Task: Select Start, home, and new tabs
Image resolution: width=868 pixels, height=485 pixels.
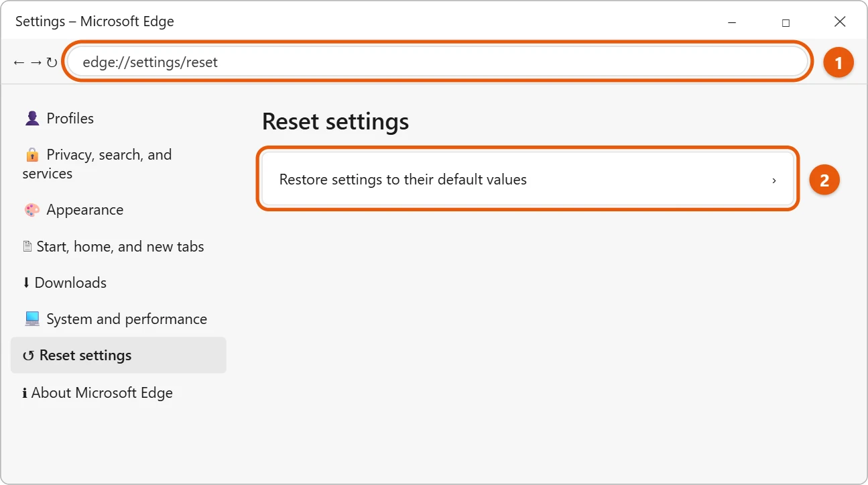Action: coord(119,247)
